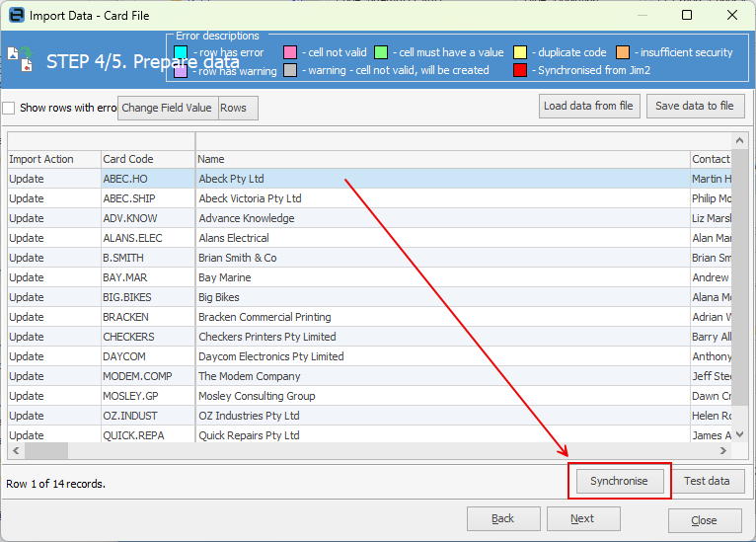Select card code ALANS.ELEC cell

(x=147, y=238)
